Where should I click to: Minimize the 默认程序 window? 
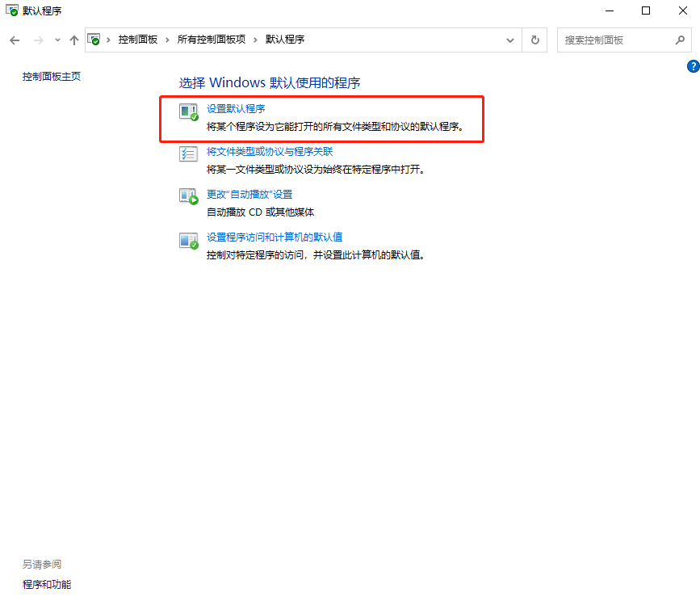(x=610, y=11)
